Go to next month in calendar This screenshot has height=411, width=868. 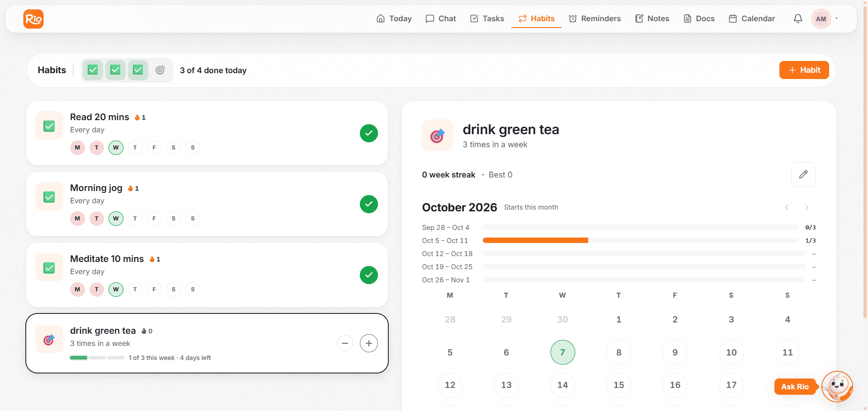(x=807, y=207)
